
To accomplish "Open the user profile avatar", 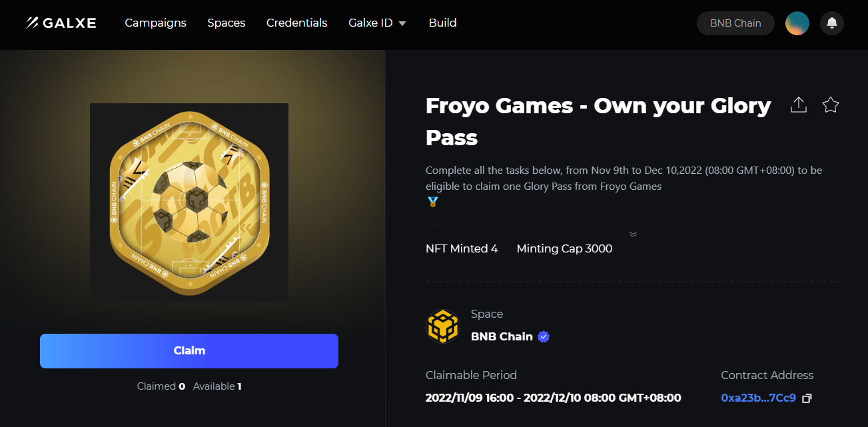I will pyautogui.click(x=797, y=23).
